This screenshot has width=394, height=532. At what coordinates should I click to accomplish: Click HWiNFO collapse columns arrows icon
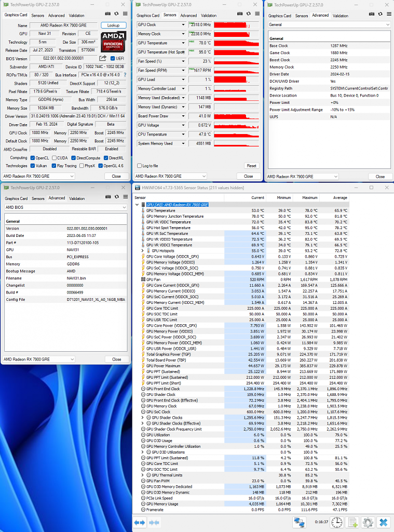[x=154, y=523]
